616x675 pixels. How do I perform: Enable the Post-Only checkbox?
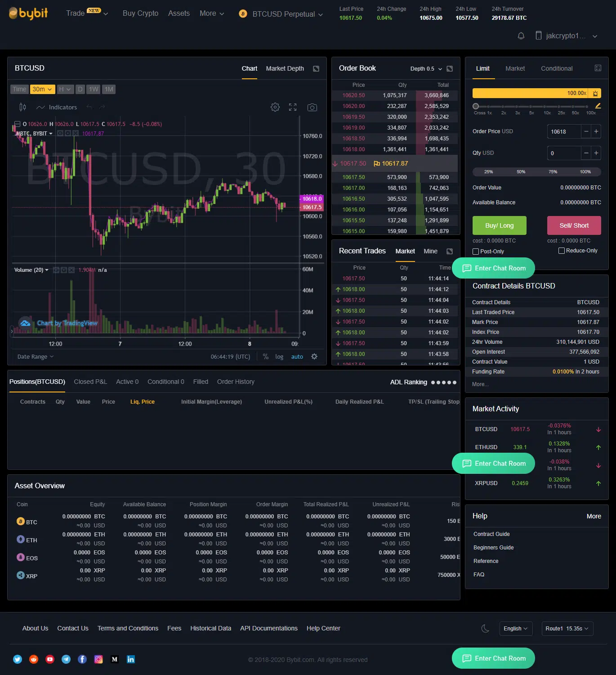click(476, 252)
